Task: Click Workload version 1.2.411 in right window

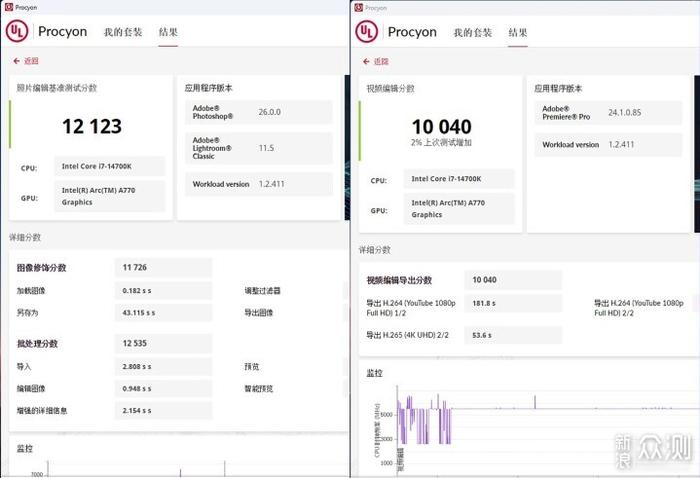Action: pos(608,145)
